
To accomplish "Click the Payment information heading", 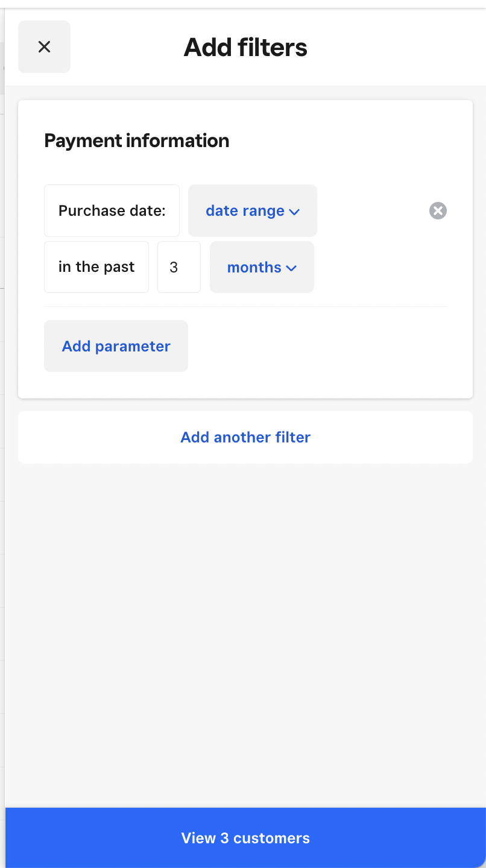I will (x=137, y=140).
